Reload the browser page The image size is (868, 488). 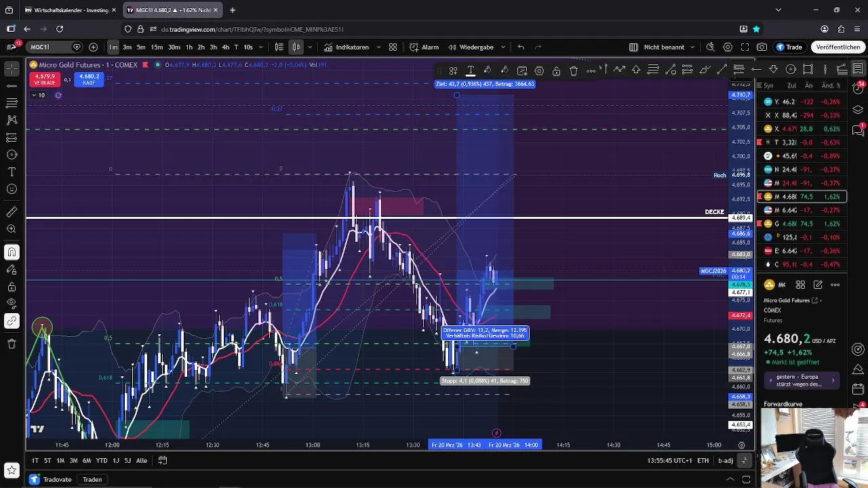coord(60,29)
